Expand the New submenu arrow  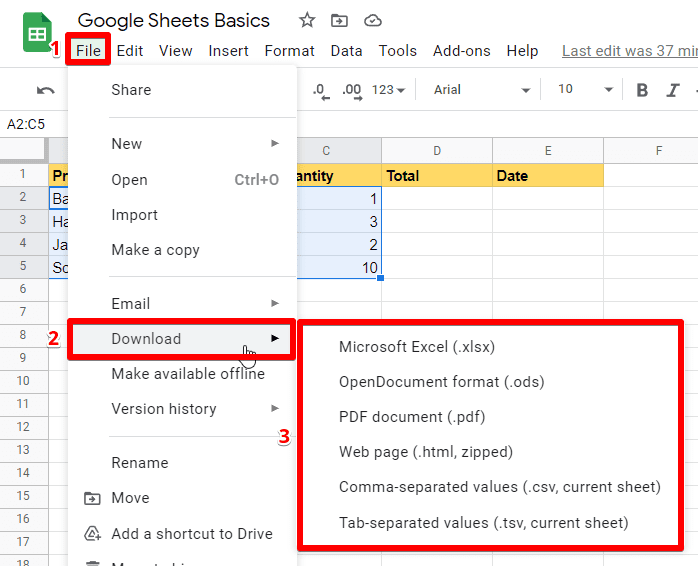click(x=275, y=143)
